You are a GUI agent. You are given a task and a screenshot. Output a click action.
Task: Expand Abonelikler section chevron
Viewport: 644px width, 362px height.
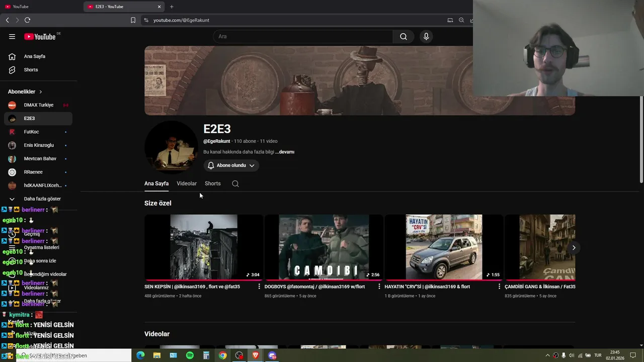pos(41,92)
